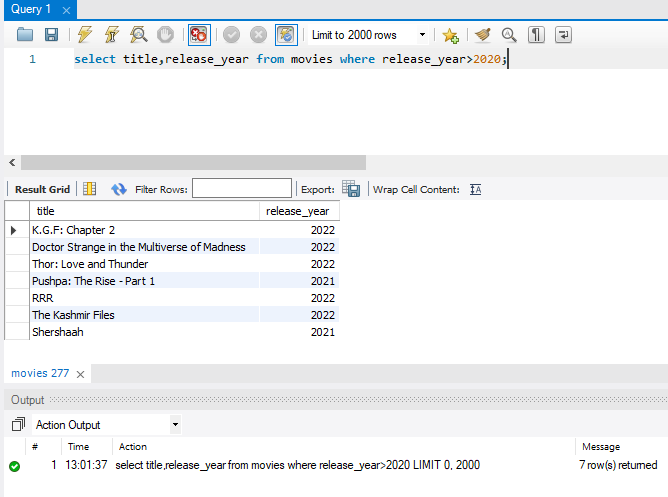668x497 pixels.
Task: Select The Kashmir Files cell
Action: [144, 315]
